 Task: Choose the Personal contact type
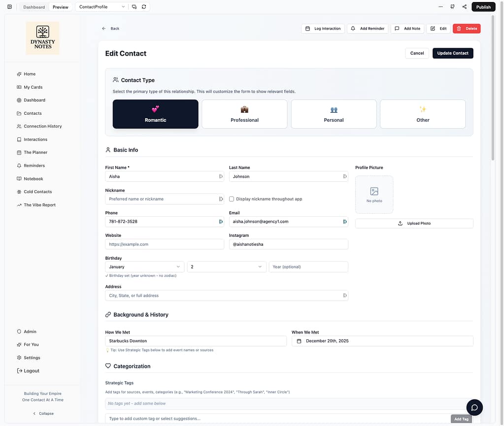point(334,114)
